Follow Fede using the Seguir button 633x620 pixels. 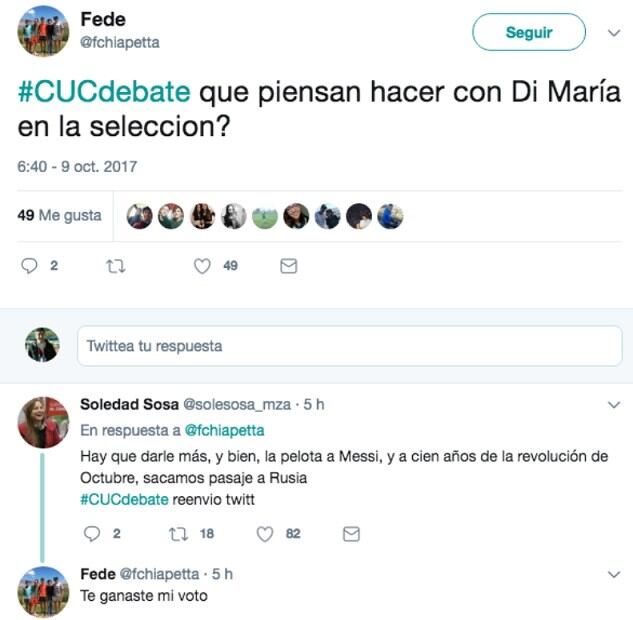tap(529, 32)
